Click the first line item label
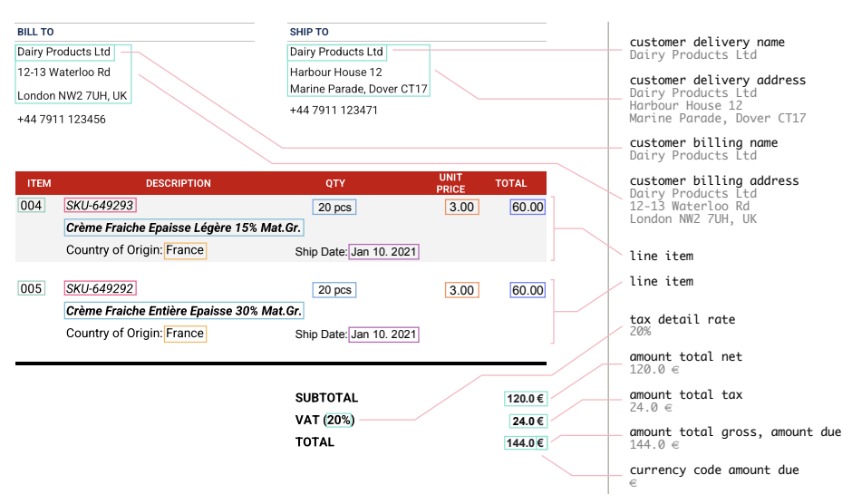852x504 pixels. click(x=662, y=256)
